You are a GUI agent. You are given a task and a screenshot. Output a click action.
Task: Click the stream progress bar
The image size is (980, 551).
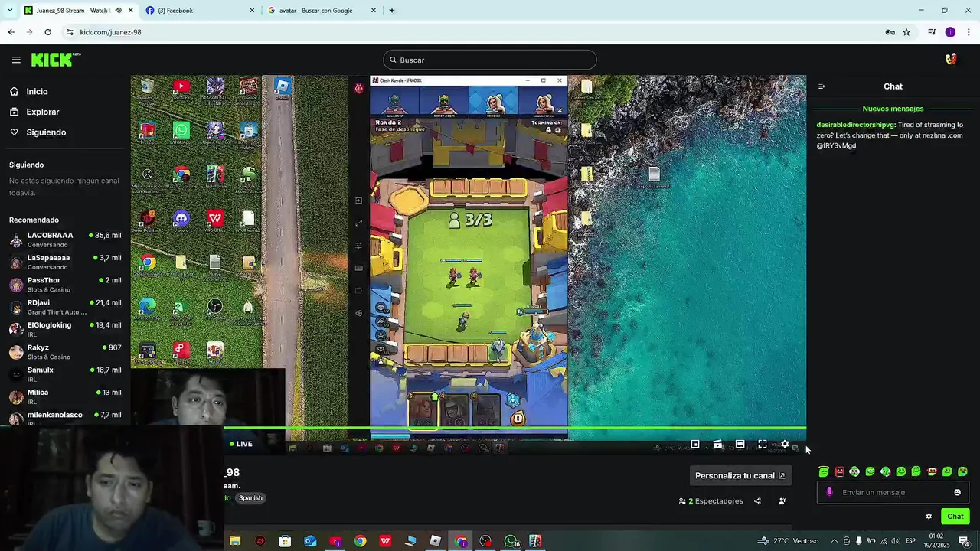point(468,429)
